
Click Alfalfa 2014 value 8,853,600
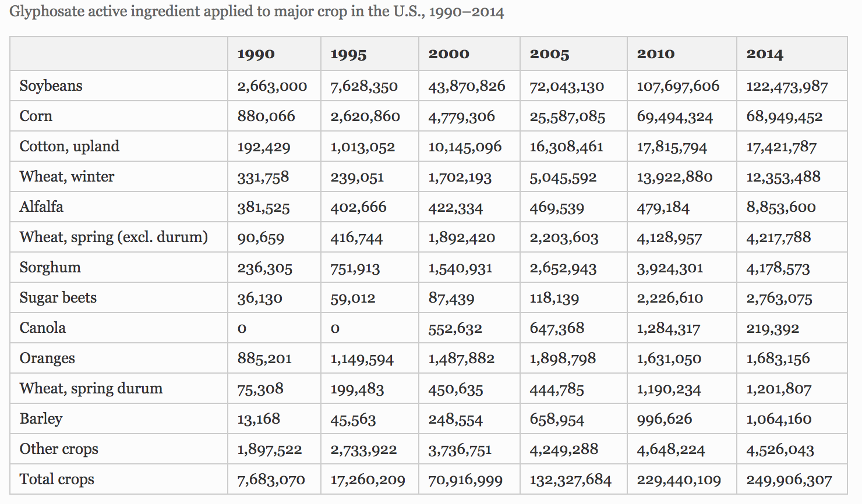781,208
